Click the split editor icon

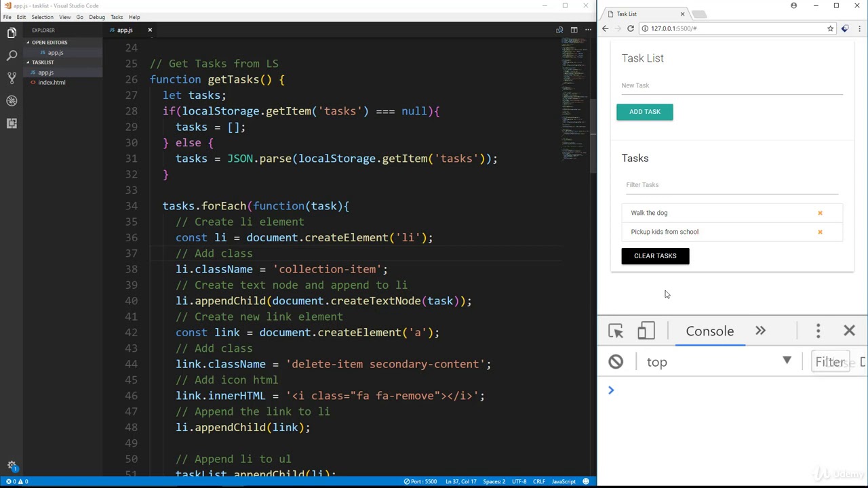click(574, 30)
